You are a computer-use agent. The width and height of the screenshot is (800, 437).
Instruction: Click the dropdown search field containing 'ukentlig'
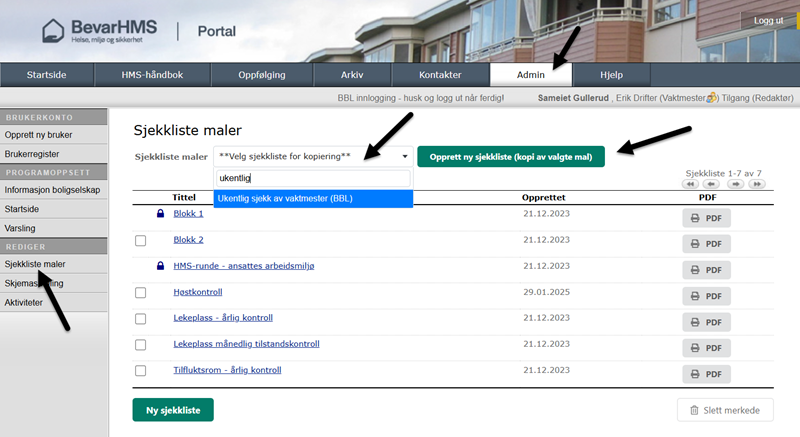pyautogui.click(x=313, y=179)
